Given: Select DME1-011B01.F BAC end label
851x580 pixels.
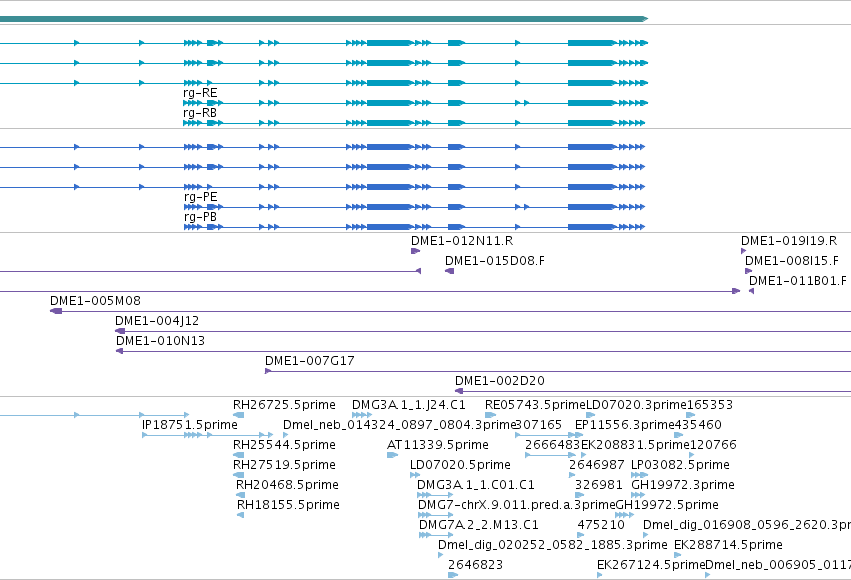Looking at the screenshot, I should pos(798,281).
